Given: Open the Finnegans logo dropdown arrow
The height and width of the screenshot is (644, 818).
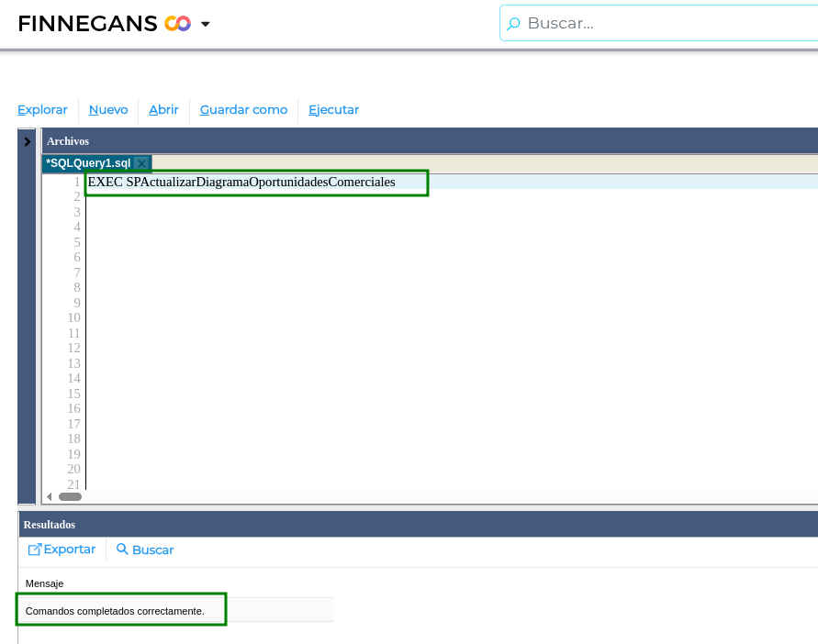Looking at the screenshot, I should 206,24.
